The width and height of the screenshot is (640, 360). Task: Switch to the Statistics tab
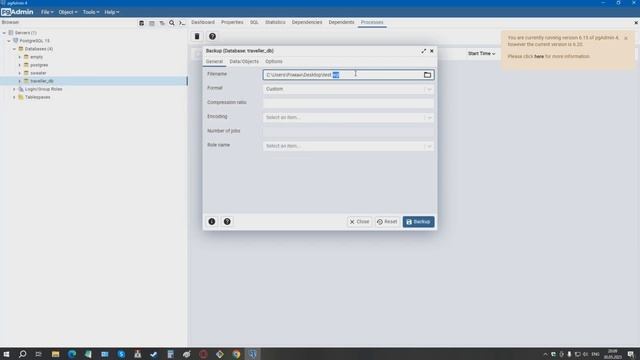[276, 22]
